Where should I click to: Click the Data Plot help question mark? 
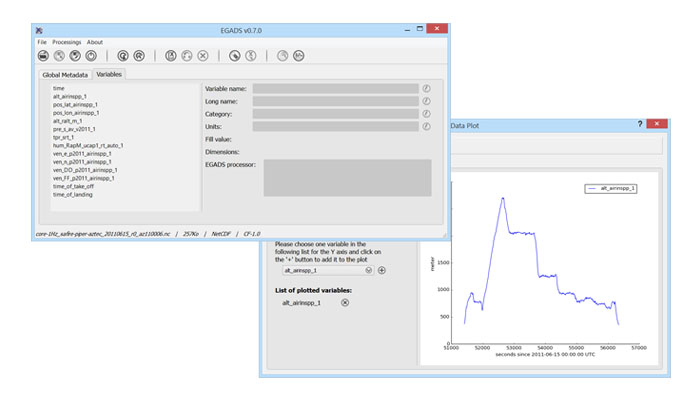640,124
